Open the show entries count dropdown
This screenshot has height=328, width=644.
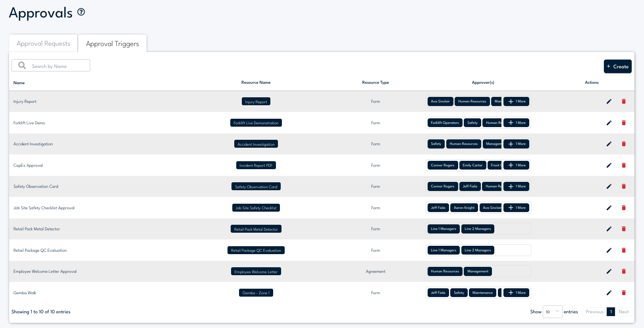tap(552, 312)
